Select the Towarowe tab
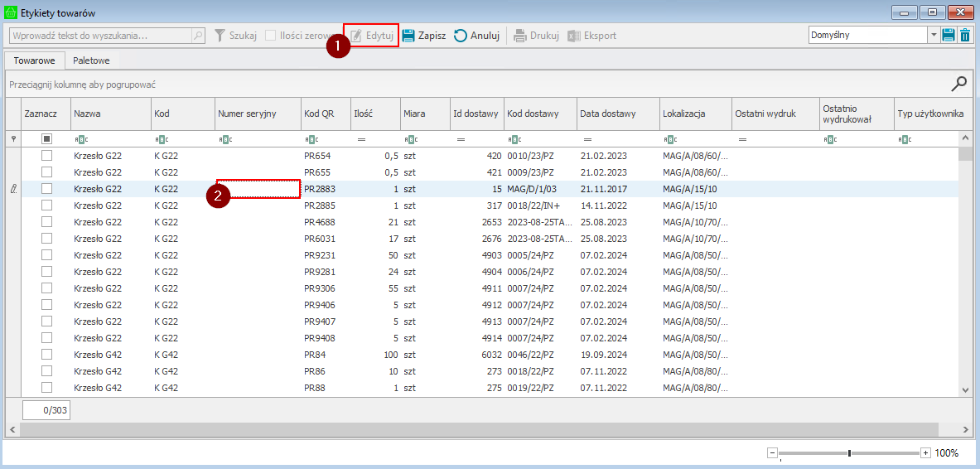 [x=34, y=60]
